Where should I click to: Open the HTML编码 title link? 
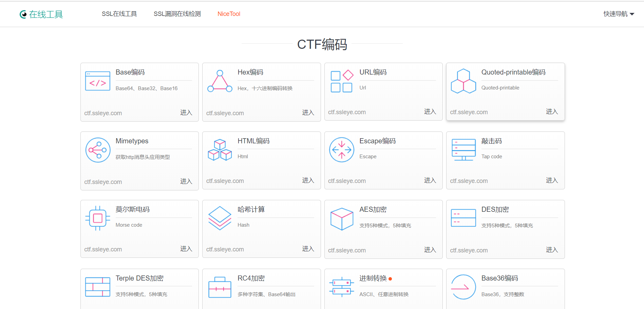click(x=253, y=141)
